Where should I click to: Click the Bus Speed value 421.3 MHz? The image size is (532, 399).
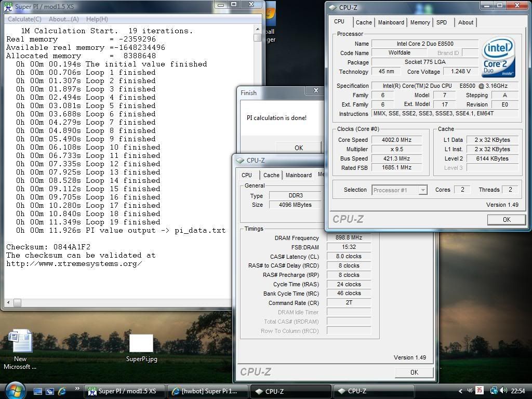coord(396,158)
